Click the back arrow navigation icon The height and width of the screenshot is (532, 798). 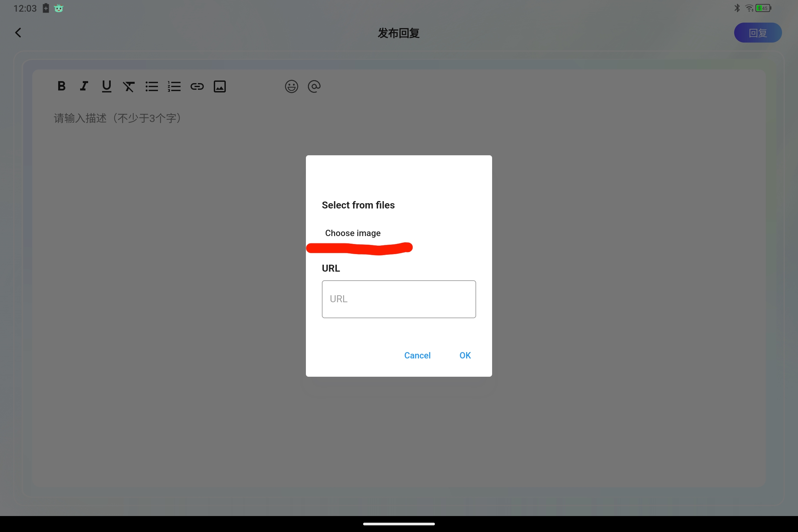click(x=18, y=33)
